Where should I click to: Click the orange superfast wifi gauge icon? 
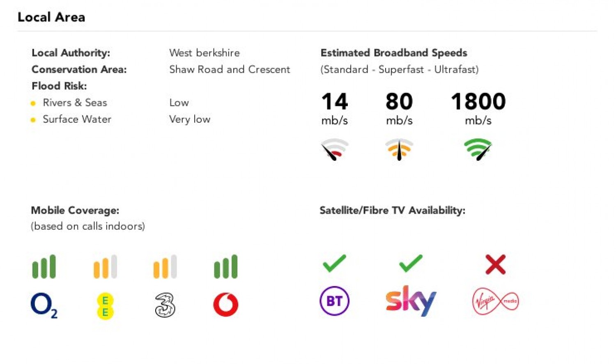(399, 149)
